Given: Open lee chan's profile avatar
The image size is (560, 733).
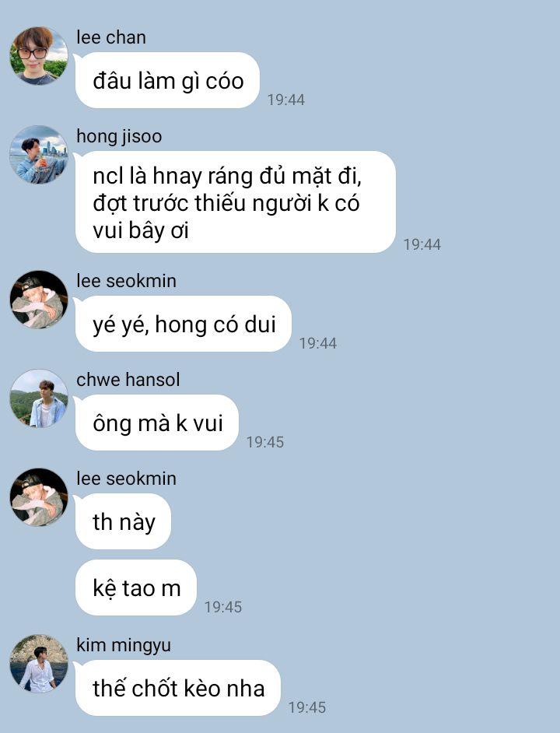Looking at the screenshot, I should pyautogui.click(x=39, y=56).
